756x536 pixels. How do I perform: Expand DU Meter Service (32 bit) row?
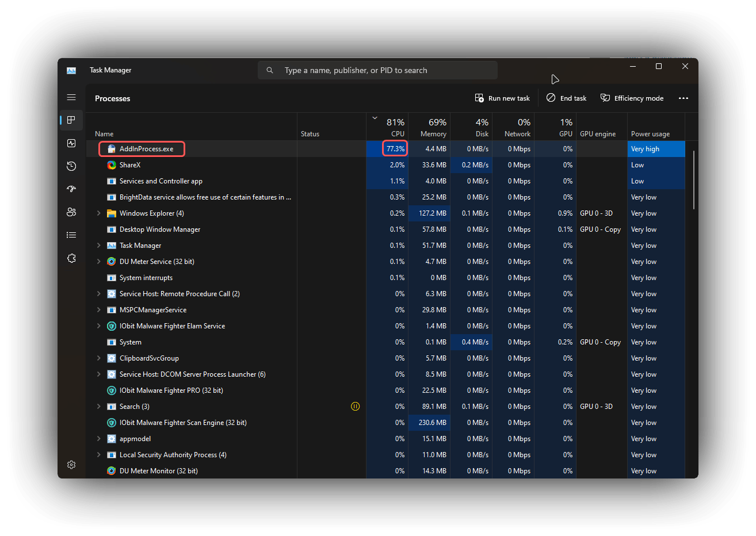pos(98,262)
